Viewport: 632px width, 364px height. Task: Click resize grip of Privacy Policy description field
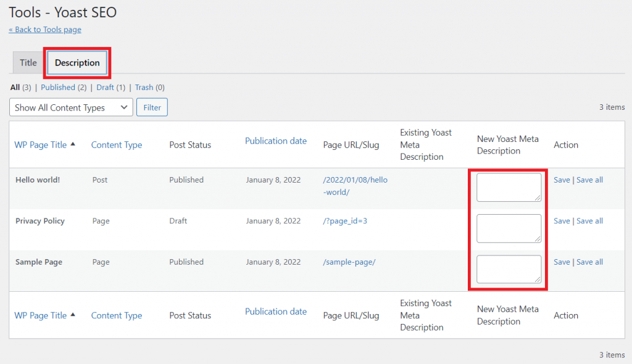[538, 239]
